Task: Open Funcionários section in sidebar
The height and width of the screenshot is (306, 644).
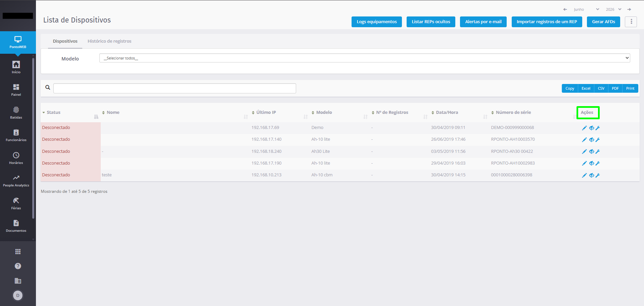Action: 16,135
